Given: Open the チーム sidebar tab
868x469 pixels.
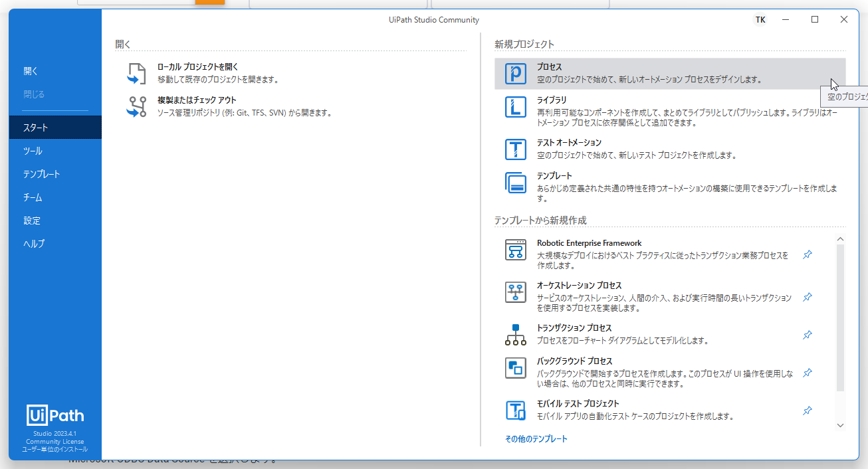Looking at the screenshot, I should coord(55,197).
